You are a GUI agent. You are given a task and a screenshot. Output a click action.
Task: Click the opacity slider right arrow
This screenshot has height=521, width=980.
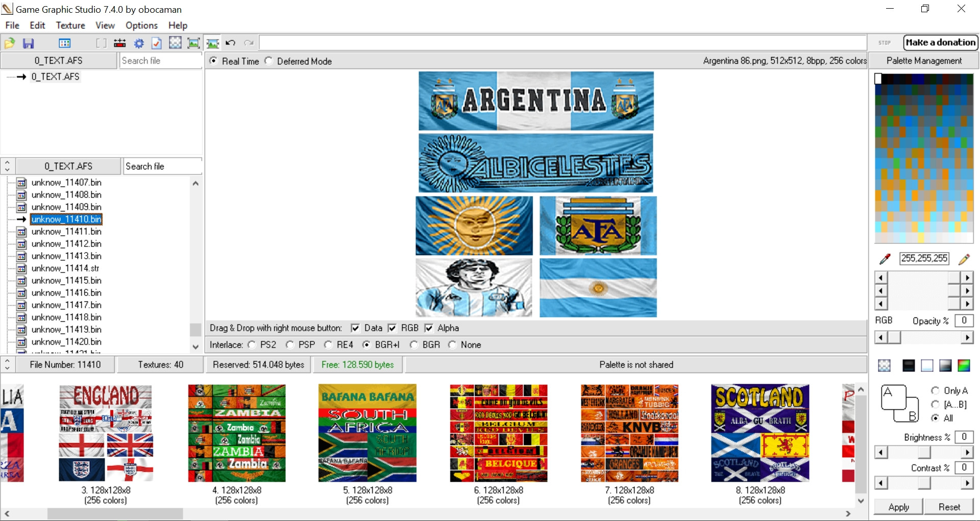pos(967,337)
